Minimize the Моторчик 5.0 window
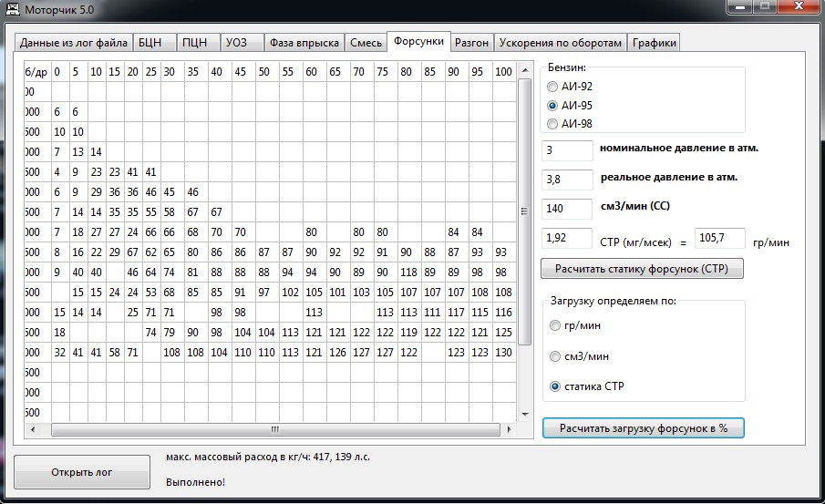This screenshot has height=504, width=825. tap(740, 7)
